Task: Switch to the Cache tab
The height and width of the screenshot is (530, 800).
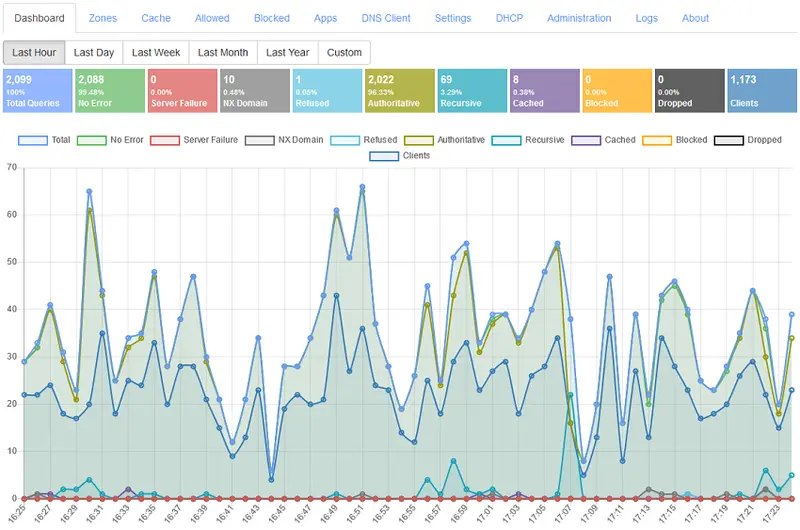Action: (155, 18)
